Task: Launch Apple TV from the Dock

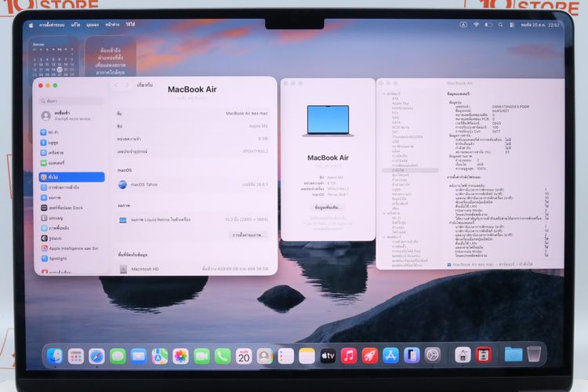Action: coord(328,356)
